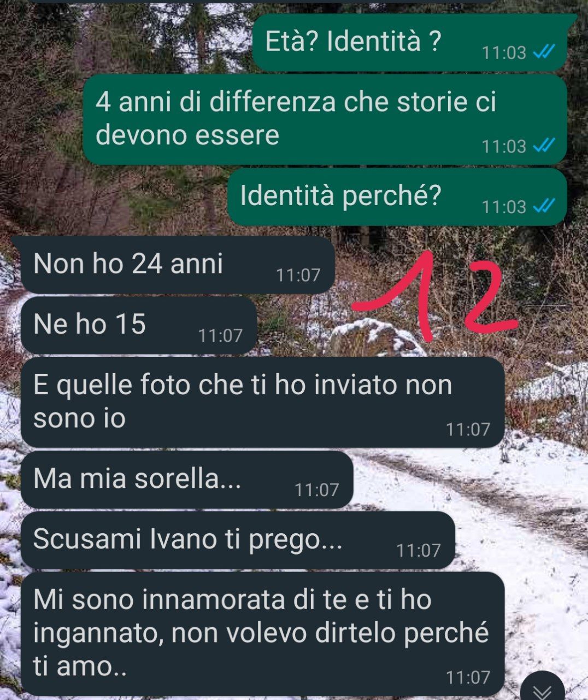Screen dimensions: 588x700
Task: Tap the 'Ne ho 15' message bubble
Action: 139,325
